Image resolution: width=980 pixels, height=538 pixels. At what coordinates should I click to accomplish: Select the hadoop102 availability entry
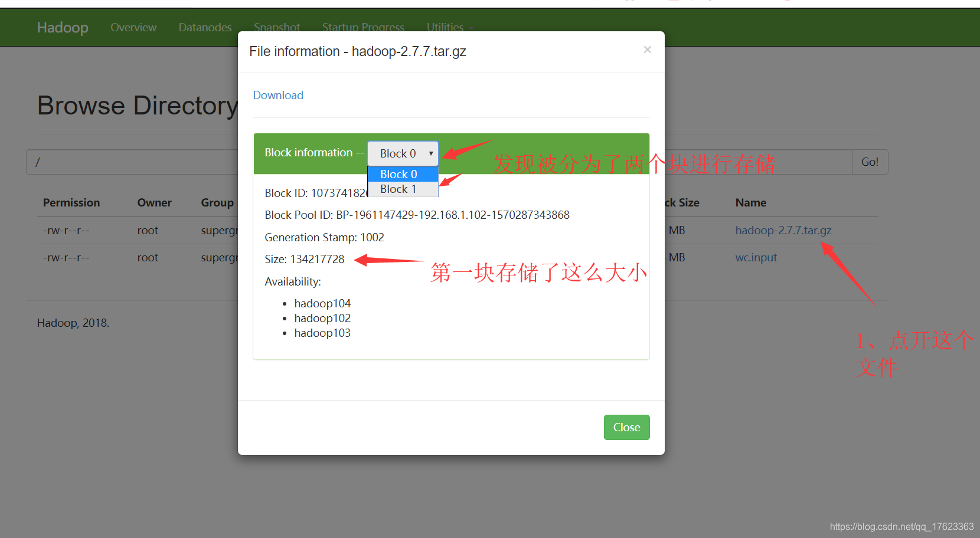(322, 318)
